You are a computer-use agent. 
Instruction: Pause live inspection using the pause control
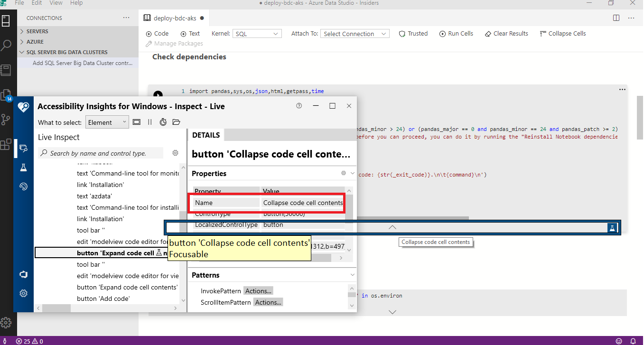(149, 122)
